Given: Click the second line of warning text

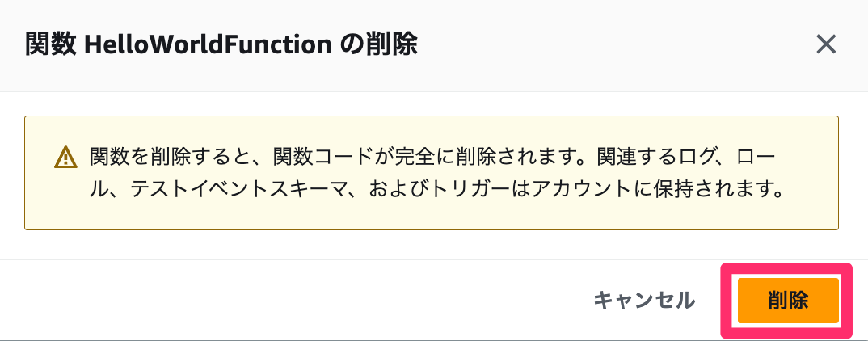Looking at the screenshot, I should [436, 192].
